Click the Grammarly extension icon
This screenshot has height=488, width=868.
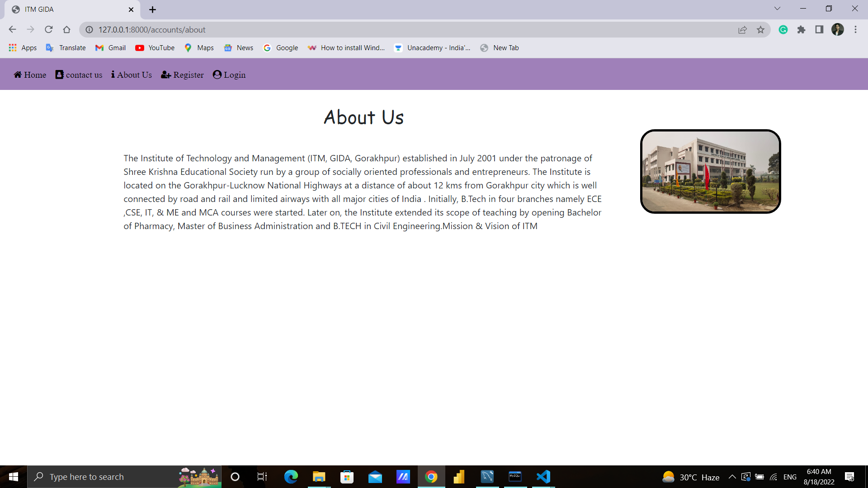[x=783, y=30]
